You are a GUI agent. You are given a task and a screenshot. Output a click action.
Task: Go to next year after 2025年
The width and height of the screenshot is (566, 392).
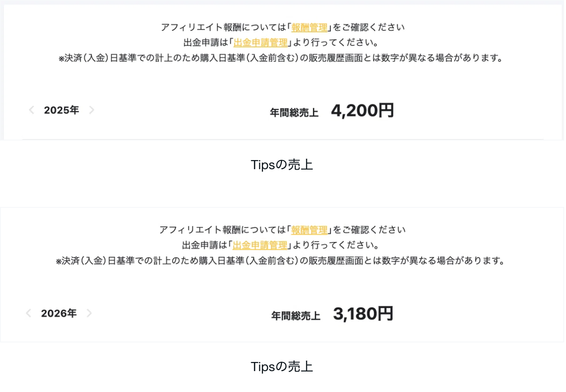91,110
